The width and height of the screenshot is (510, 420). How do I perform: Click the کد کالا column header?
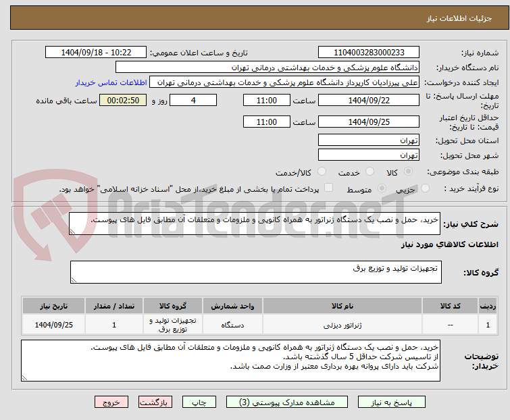coord(451,306)
